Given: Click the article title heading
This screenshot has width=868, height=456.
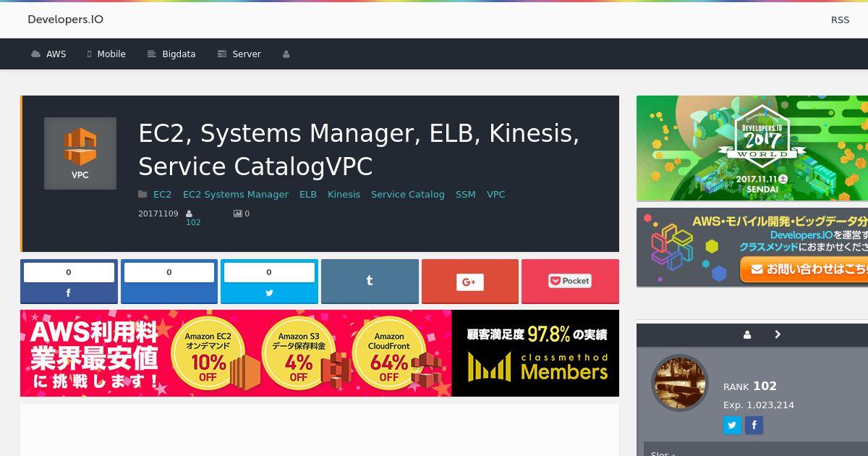Looking at the screenshot, I should (x=359, y=150).
